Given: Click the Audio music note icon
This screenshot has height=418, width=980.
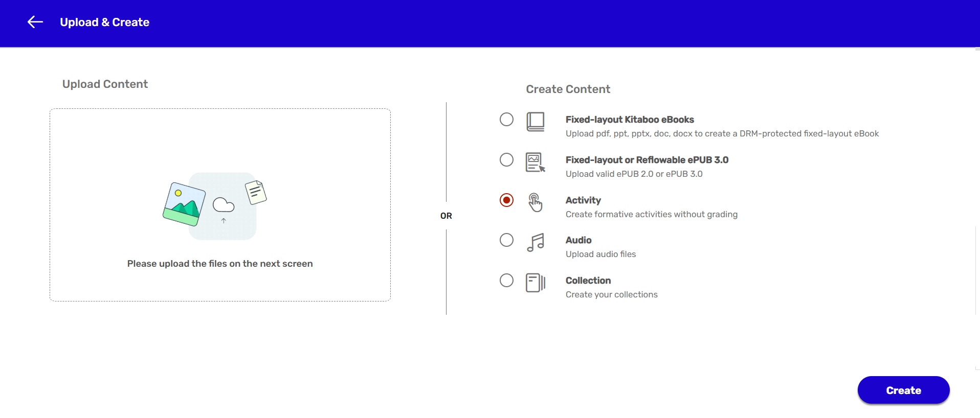Looking at the screenshot, I should (x=536, y=243).
